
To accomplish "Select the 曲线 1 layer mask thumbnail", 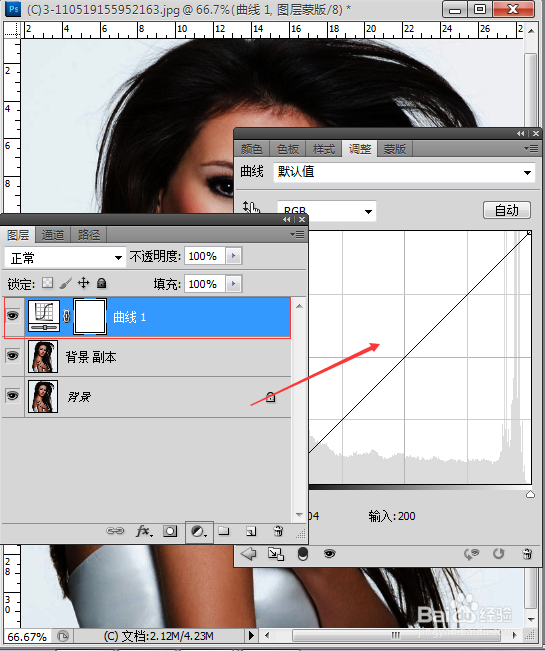I will point(90,316).
